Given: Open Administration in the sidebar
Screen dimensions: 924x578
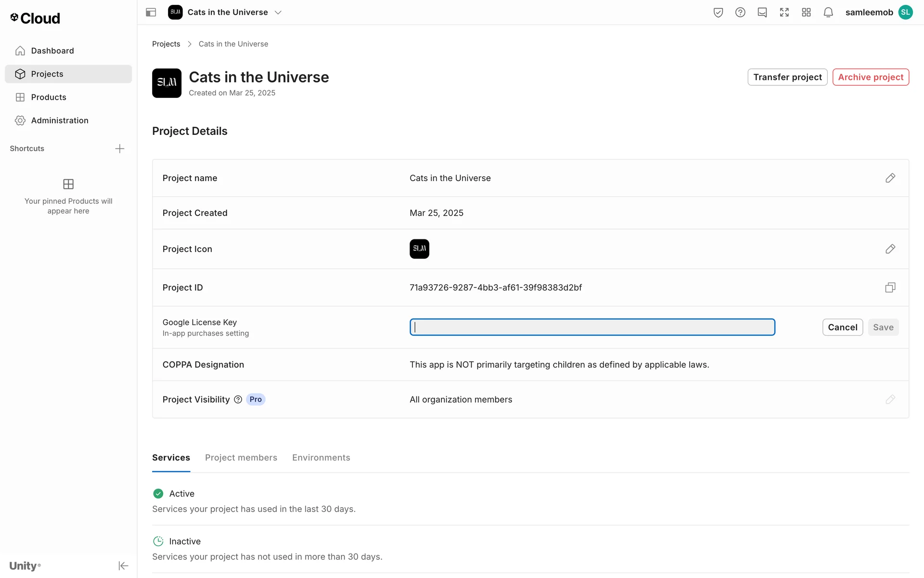Looking at the screenshot, I should (x=60, y=120).
